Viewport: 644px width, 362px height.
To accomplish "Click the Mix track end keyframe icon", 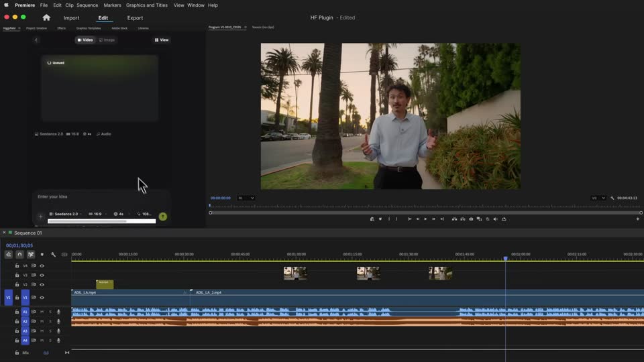I will pyautogui.click(x=67, y=353).
